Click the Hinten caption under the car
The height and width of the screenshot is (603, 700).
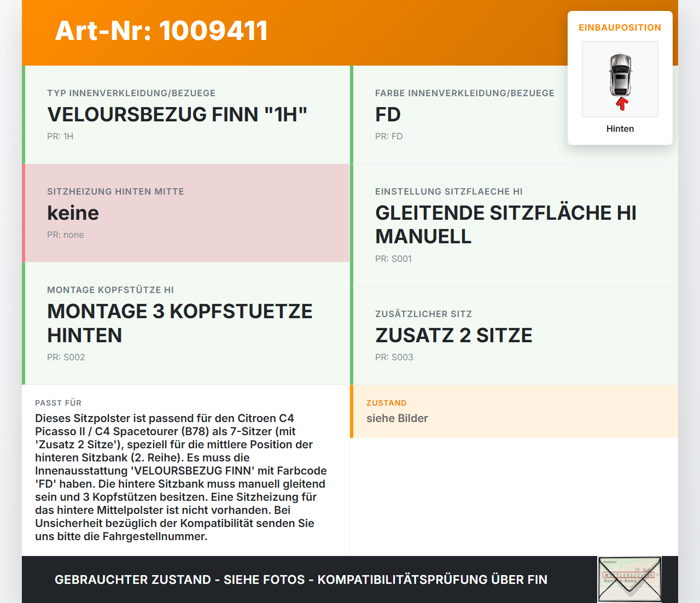620,128
